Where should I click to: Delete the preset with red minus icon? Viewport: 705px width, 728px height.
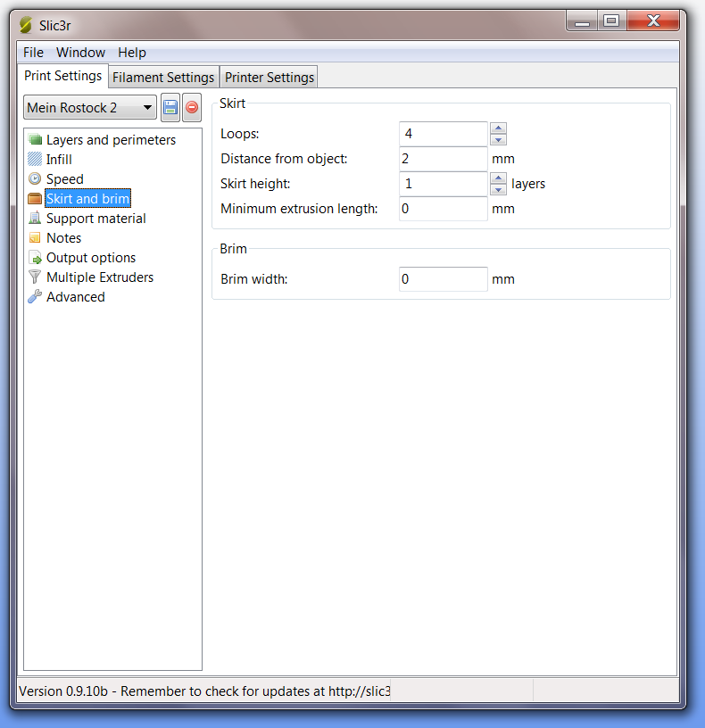[192, 108]
